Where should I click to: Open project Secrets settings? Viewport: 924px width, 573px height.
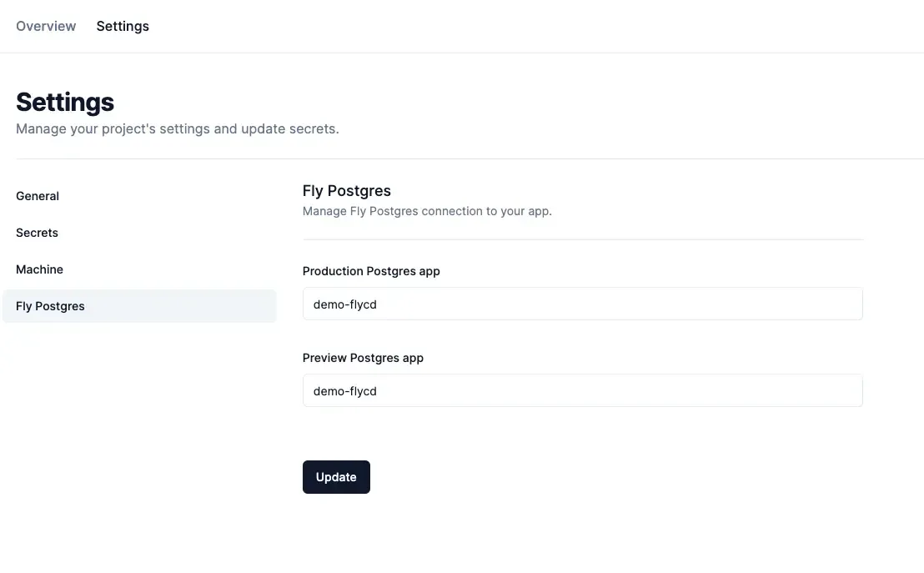tap(37, 232)
